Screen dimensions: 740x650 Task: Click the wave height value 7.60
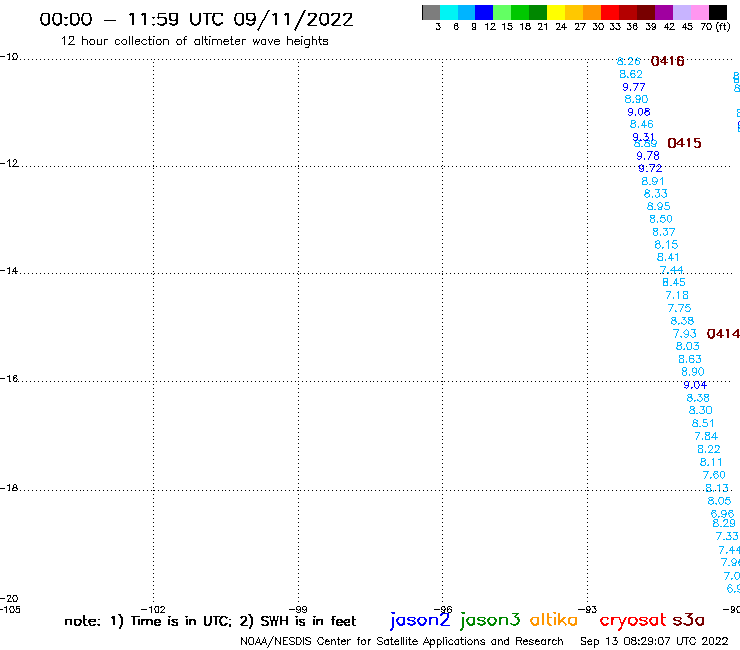click(x=714, y=475)
